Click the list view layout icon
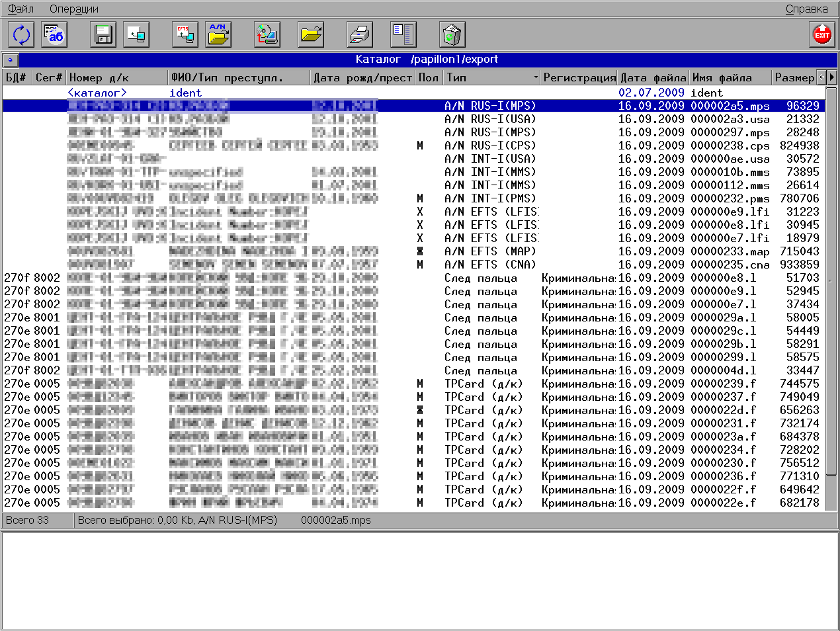 (403, 34)
